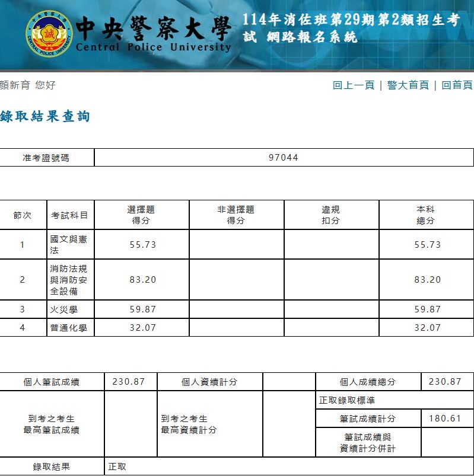This screenshot has height=476, width=474.
Task: Click session number 1 in 節次 column
Action: point(22,245)
